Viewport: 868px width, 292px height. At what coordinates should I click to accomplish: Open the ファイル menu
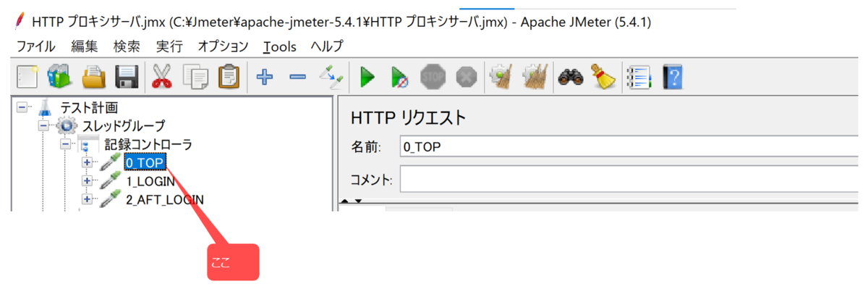35,46
